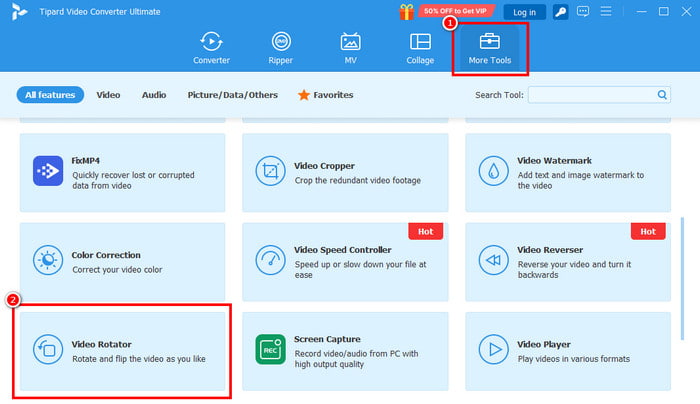Click the Log in button
Viewport: 700px width, 404px height.
pos(524,12)
